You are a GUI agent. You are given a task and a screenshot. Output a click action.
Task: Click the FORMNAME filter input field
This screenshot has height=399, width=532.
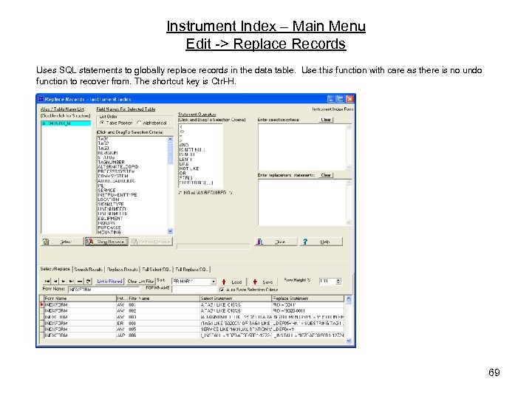[x=194, y=290]
